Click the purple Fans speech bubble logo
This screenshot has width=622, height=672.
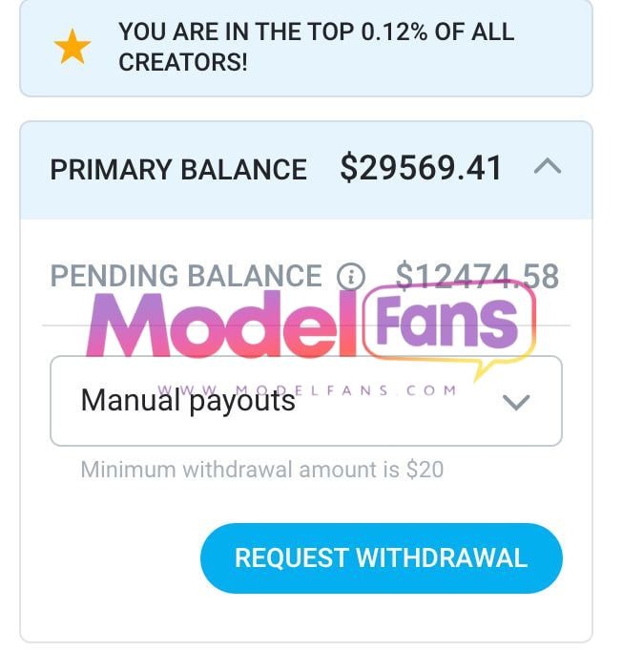[449, 323]
